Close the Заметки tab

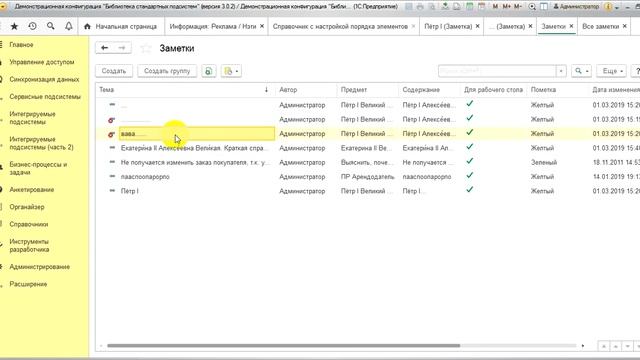[x=571, y=26]
